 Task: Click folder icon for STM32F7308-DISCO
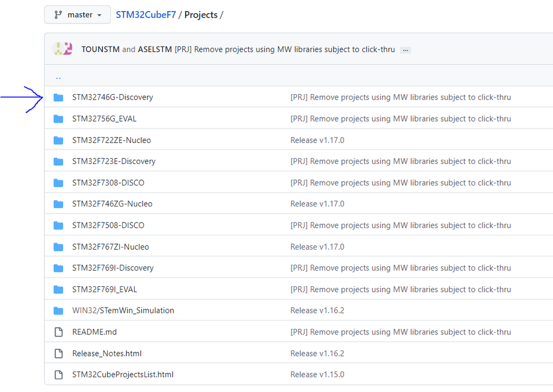[x=58, y=183]
